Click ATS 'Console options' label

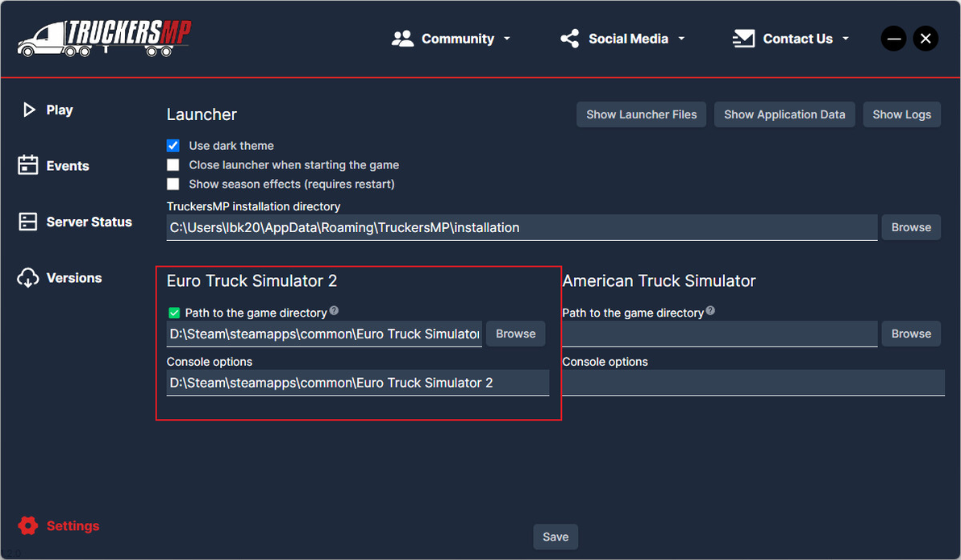click(605, 362)
